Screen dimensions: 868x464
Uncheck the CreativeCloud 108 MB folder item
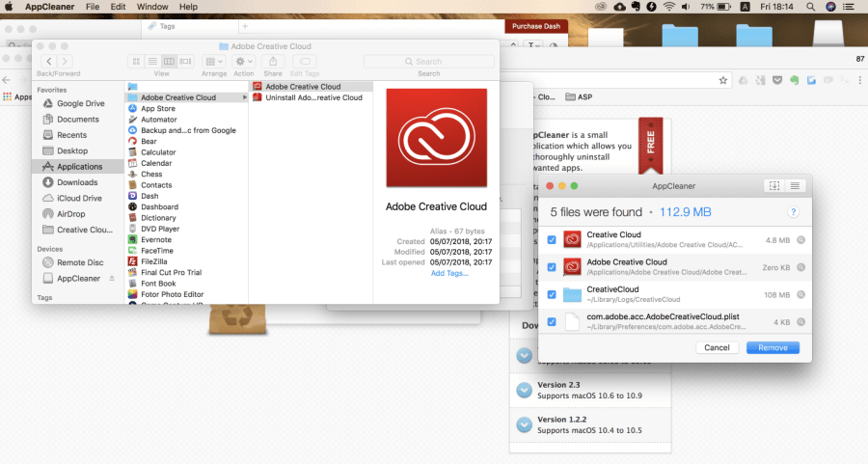552,294
